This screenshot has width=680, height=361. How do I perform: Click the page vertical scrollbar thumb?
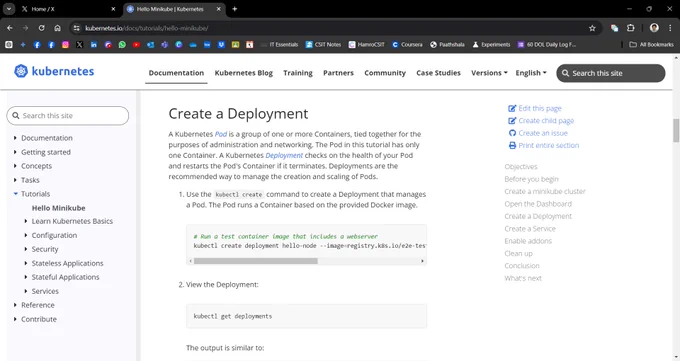click(x=676, y=130)
